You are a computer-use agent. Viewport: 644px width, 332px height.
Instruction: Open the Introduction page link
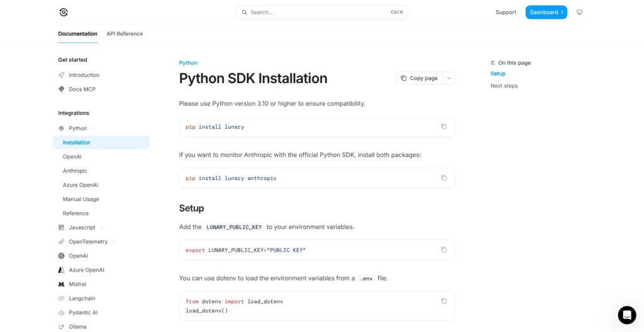84,75
